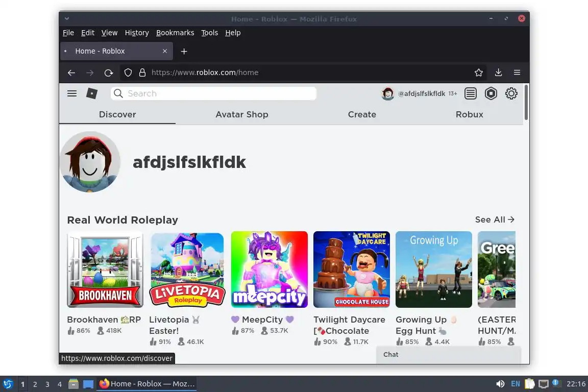Open the Create tab

click(x=362, y=114)
